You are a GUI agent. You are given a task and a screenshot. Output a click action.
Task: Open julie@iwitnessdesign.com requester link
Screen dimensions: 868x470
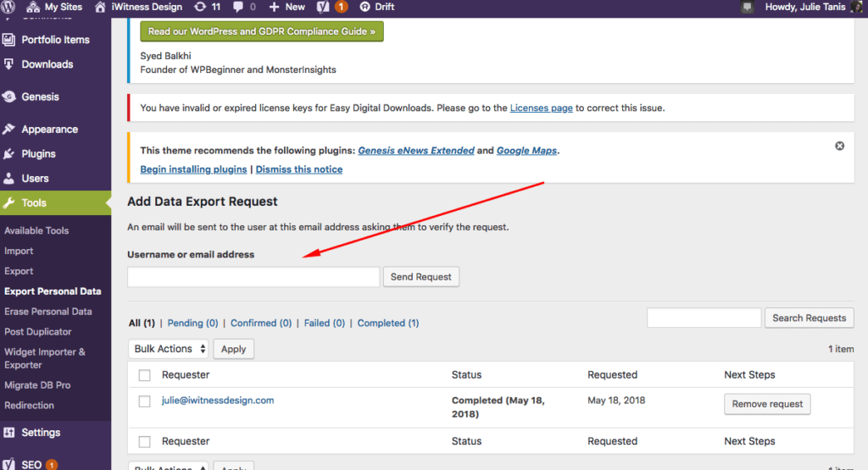[218, 401]
